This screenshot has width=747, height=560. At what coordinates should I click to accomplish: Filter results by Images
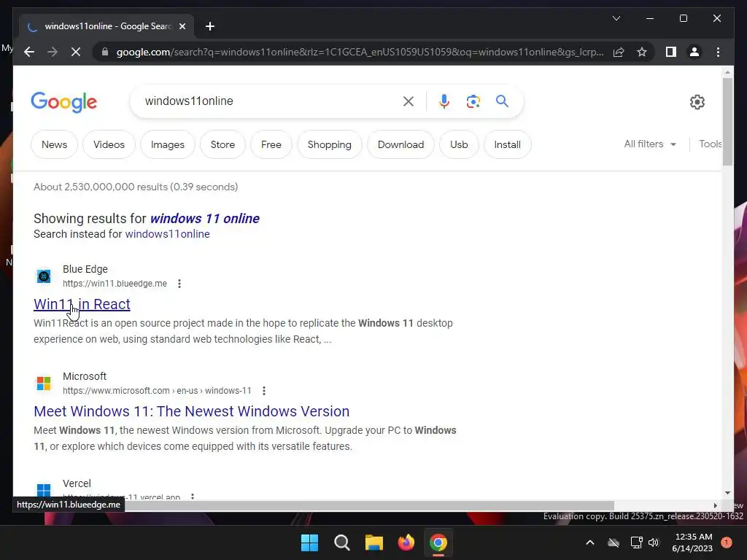tap(168, 144)
